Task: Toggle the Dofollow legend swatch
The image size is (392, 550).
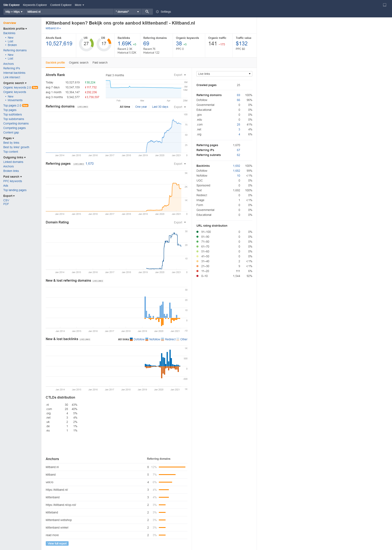Action: (131, 339)
